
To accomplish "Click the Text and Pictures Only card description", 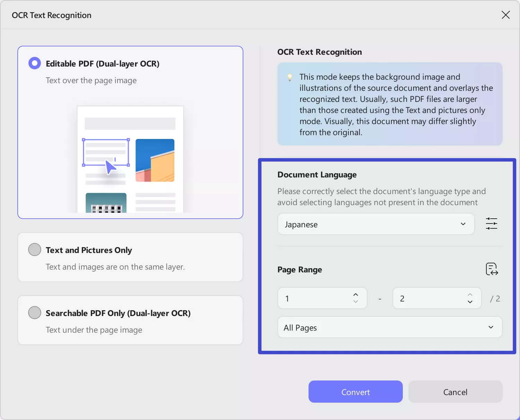I will tap(115, 267).
